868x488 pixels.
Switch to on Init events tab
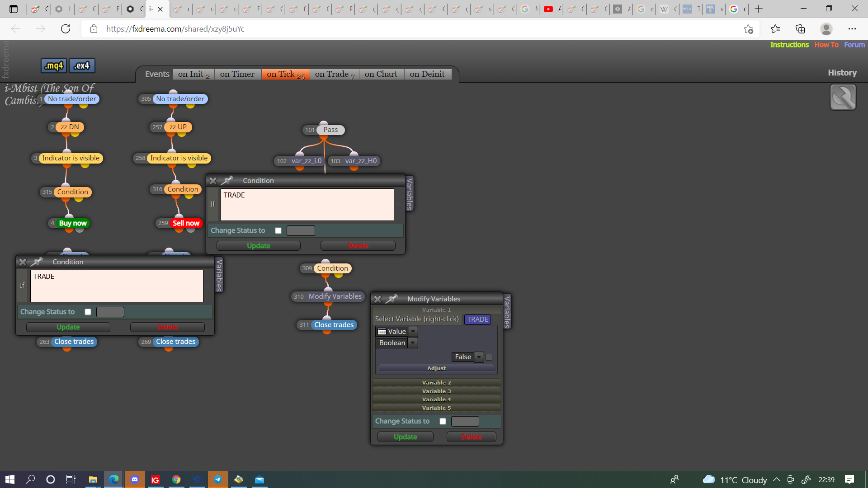[194, 74]
